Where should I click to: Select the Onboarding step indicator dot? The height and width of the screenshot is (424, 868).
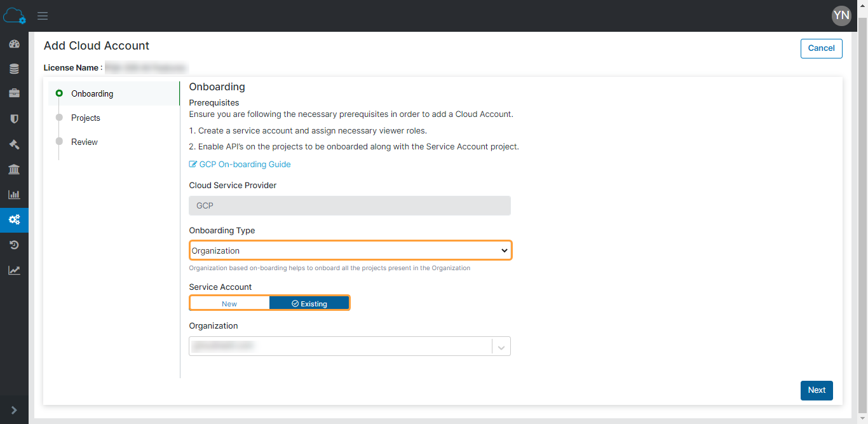click(x=60, y=93)
